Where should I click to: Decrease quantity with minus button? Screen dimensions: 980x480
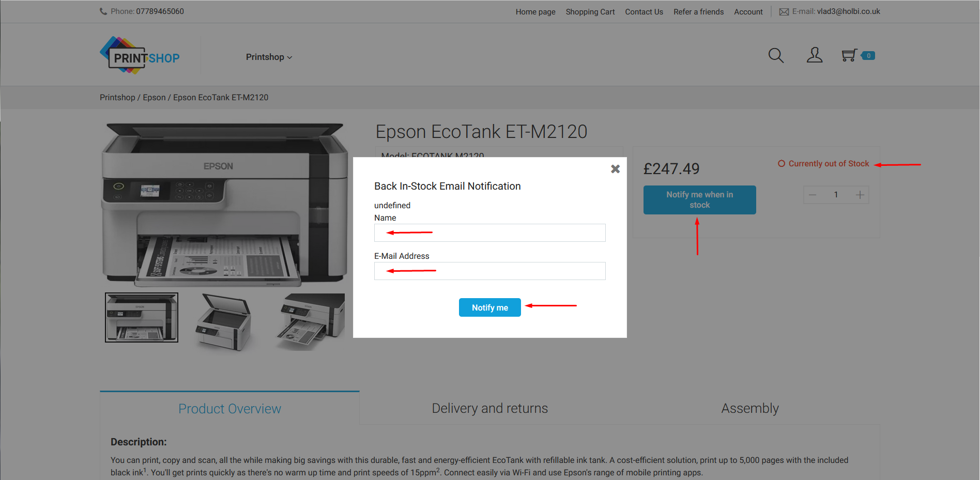coord(813,195)
